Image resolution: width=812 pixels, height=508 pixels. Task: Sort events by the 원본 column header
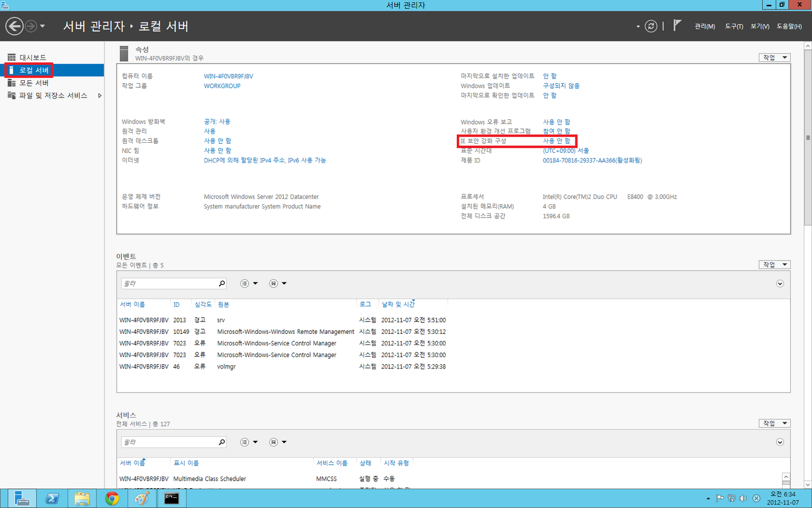click(x=224, y=304)
